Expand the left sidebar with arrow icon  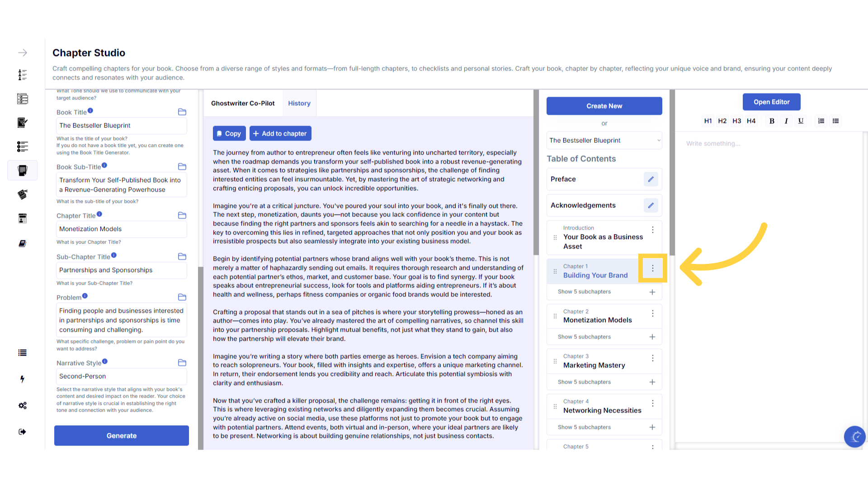pos(22,53)
